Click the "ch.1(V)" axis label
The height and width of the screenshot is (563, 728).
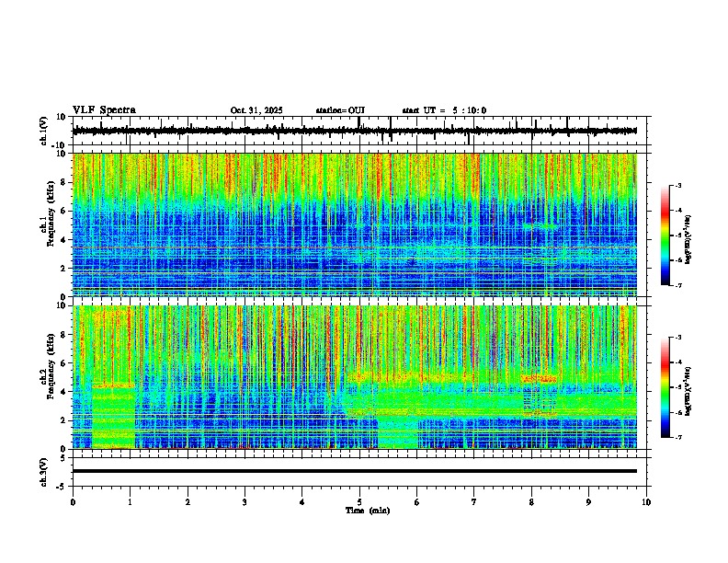point(44,131)
